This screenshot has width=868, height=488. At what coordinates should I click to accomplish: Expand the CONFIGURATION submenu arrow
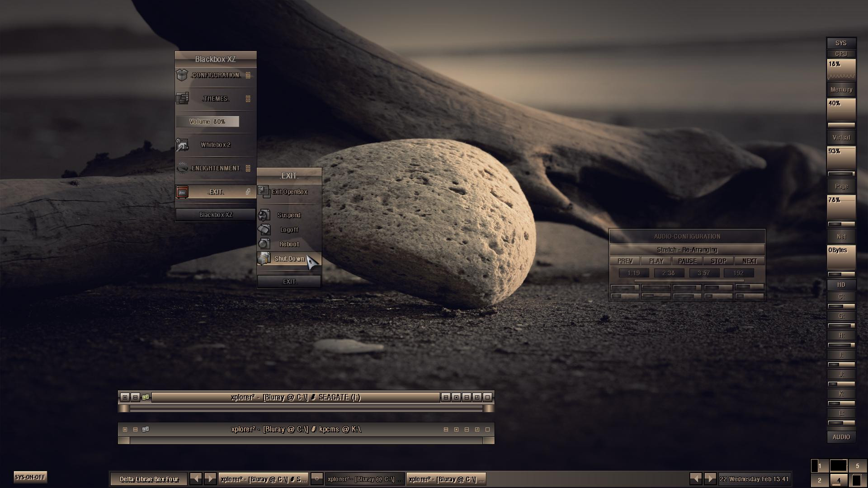[248, 75]
